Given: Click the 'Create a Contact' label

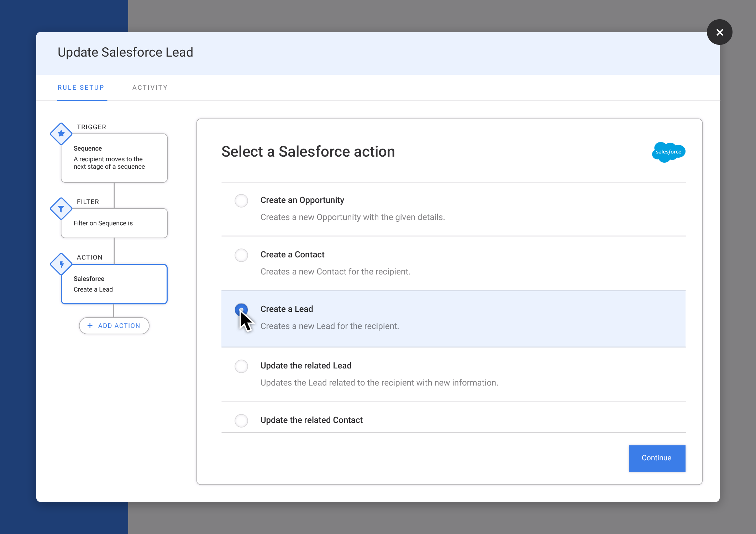Looking at the screenshot, I should click(292, 255).
